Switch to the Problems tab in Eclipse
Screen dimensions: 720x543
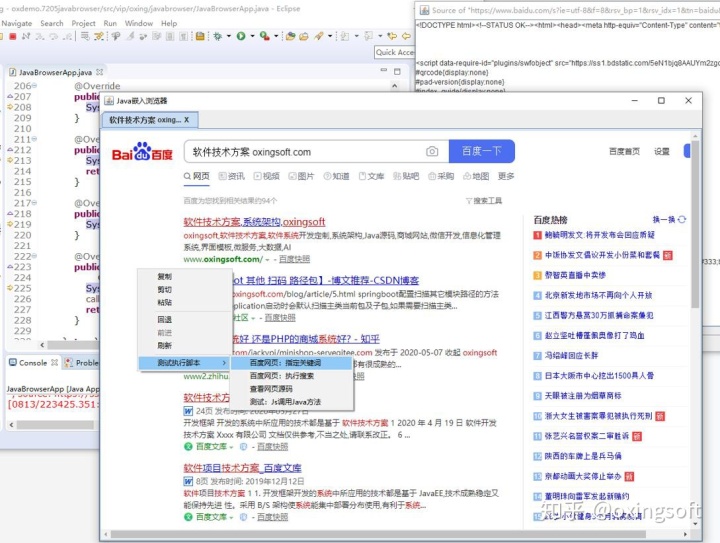click(83, 363)
